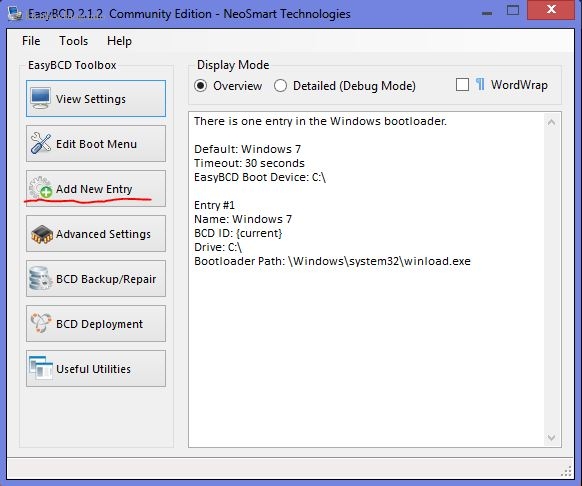Click the scroll up arrow in text pane
This screenshot has height=486, width=582.
[552, 122]
